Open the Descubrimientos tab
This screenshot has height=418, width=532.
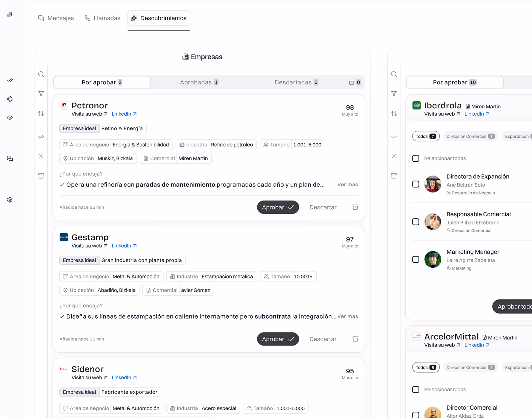click(159, 18)
